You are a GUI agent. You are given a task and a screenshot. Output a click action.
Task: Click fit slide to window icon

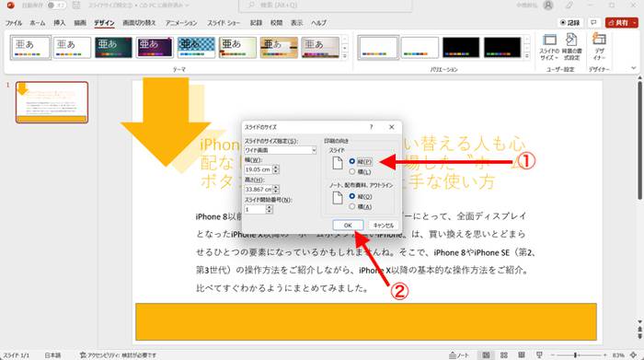(634, 355)
